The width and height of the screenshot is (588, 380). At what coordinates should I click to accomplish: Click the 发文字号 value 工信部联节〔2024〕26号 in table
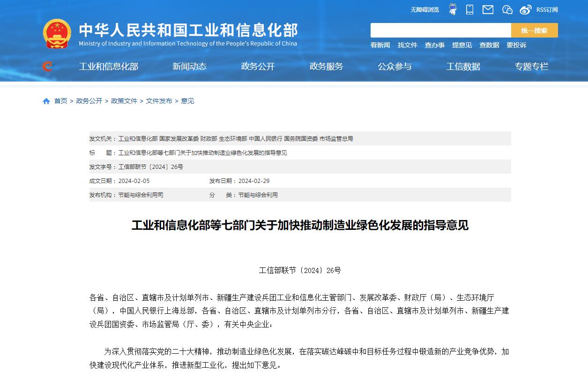click(151, 167)
